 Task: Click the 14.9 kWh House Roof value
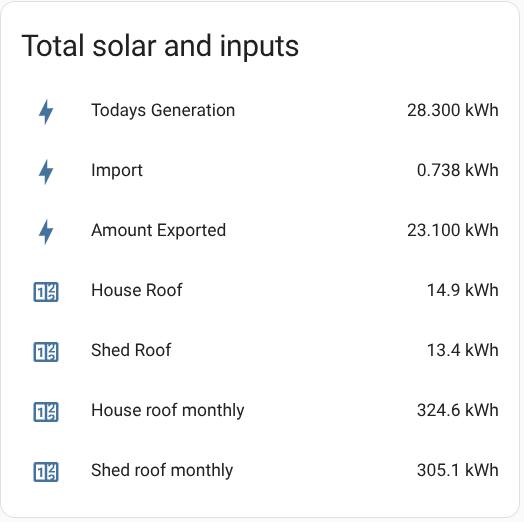coord(463,290)
